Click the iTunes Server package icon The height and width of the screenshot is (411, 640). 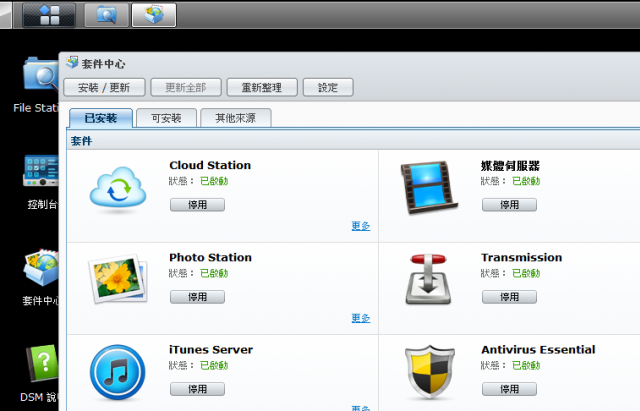(x=118, y=372)
